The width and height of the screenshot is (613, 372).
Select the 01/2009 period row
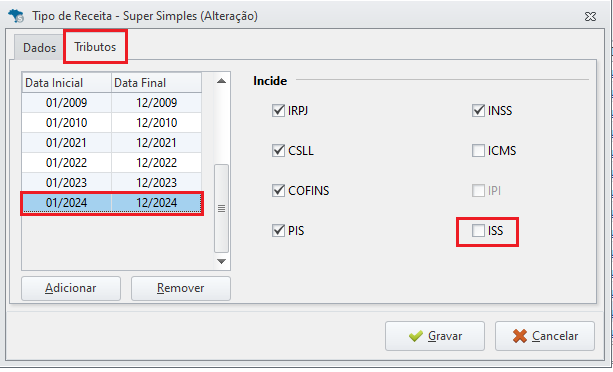point(112,103)
